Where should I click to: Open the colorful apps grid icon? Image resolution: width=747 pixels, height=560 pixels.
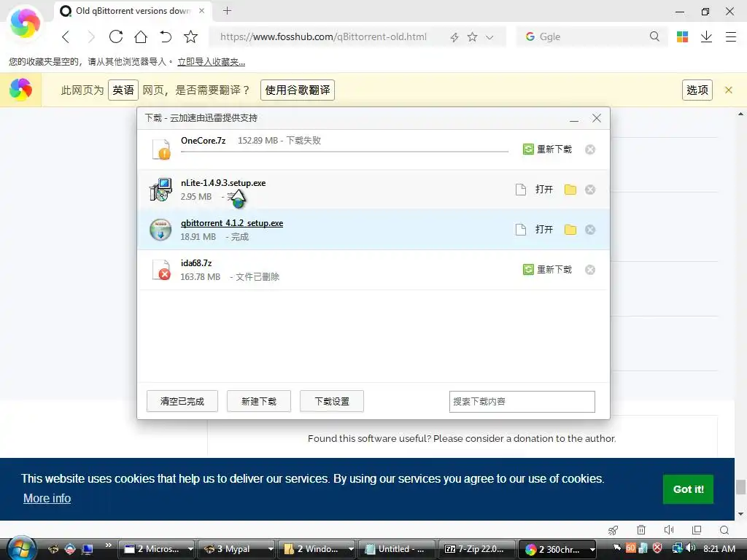pyautogui.click(x=682, y=36)
